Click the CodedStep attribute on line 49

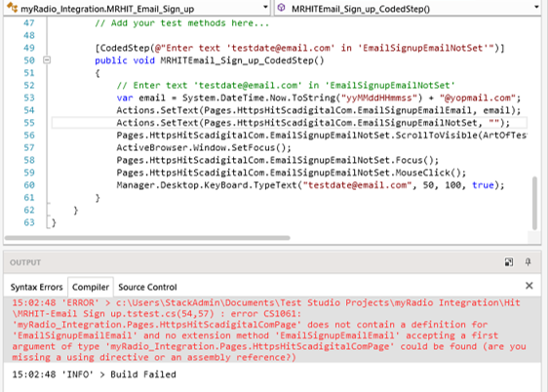pos(300,48)
